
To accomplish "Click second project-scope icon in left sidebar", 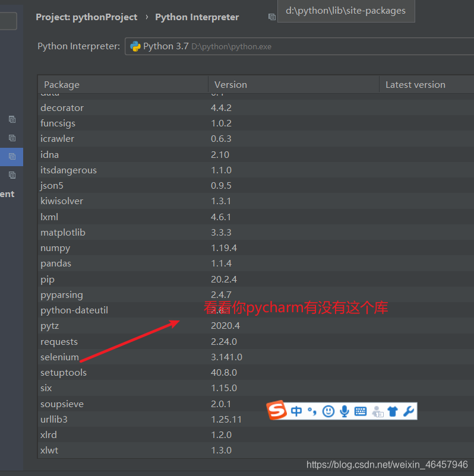I will tap(12, 138).
